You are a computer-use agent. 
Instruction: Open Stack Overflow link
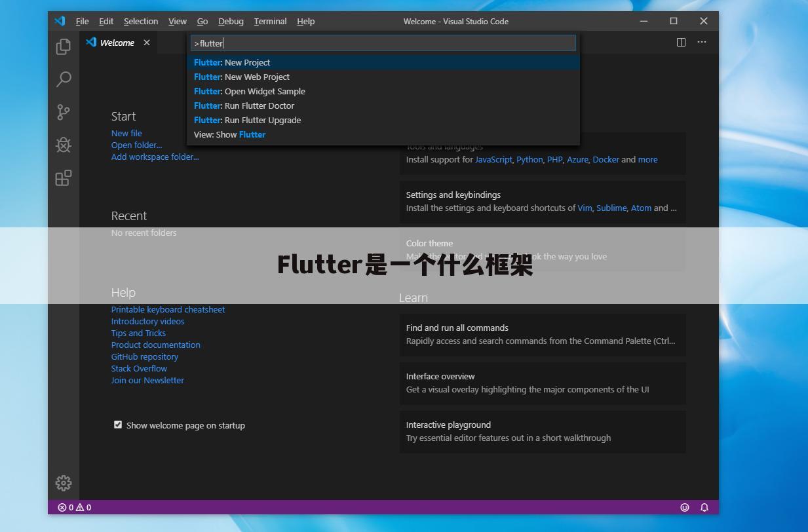pyautogui.click(x=139, y=368)
